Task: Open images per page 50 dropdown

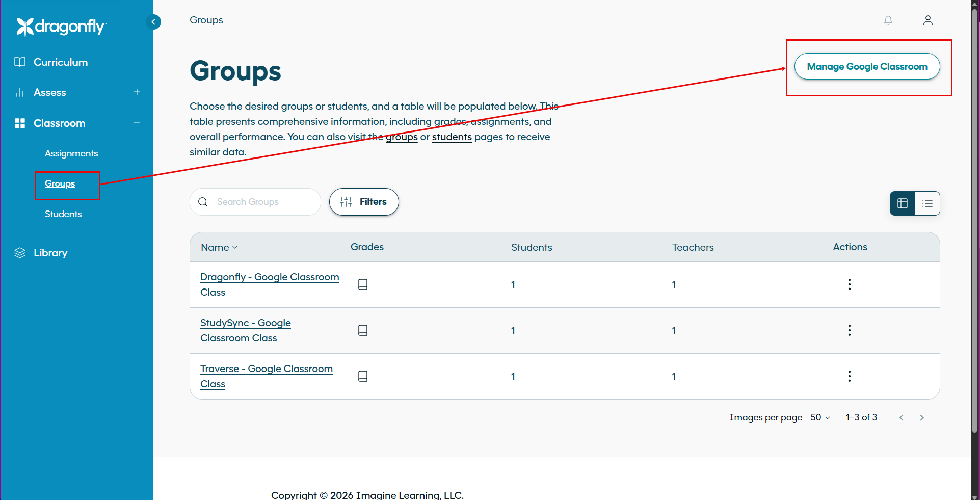Action: point(820,417)
